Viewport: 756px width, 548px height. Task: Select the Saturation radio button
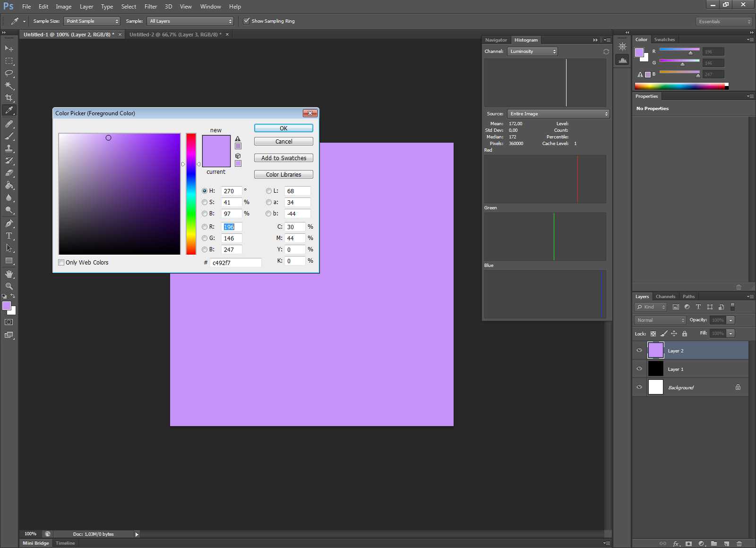205,202
